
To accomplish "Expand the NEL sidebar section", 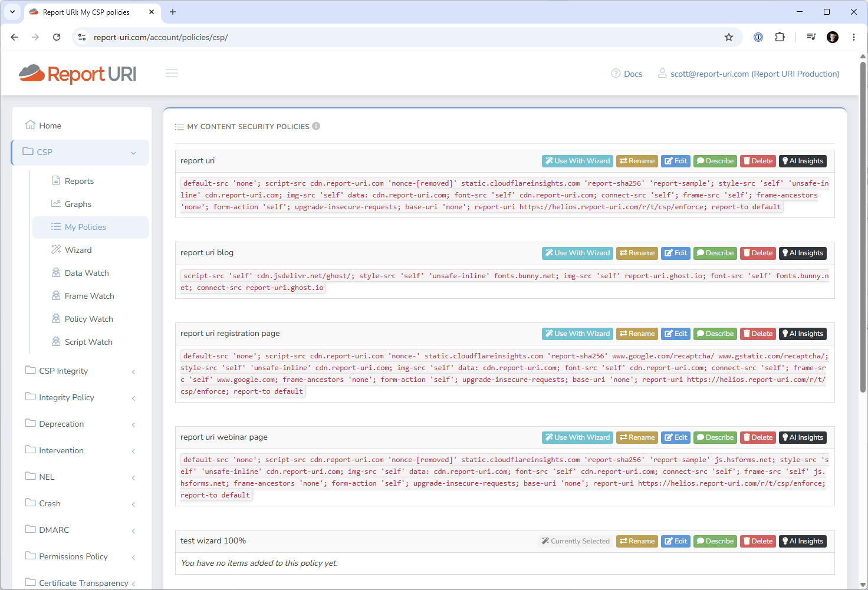I will coord(80,477).
